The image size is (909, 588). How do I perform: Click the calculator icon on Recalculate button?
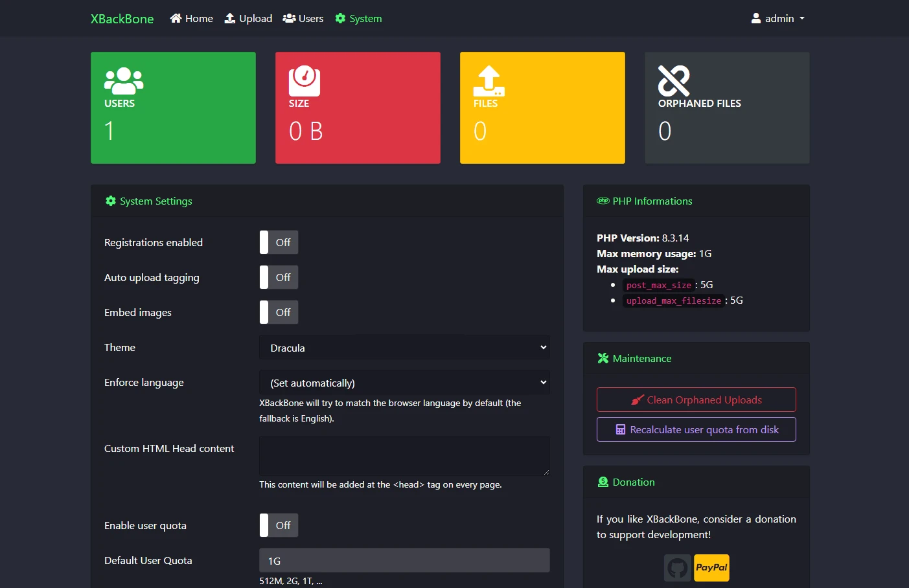tap(621, 430)
